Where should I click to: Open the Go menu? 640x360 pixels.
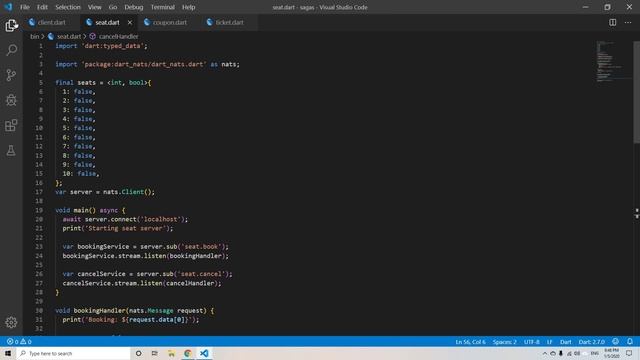113,7
